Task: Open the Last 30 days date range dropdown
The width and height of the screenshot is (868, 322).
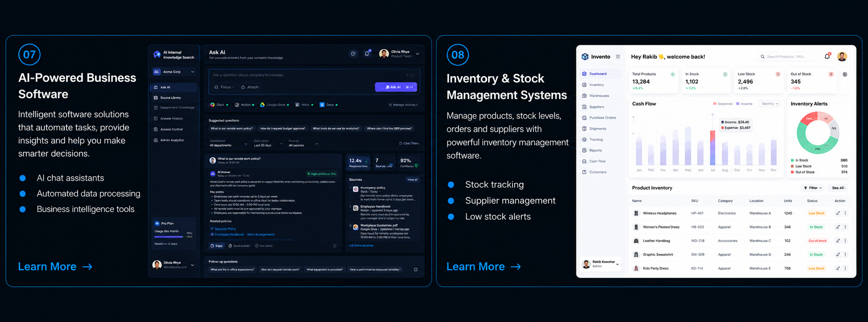Action: tap(268, 143)
